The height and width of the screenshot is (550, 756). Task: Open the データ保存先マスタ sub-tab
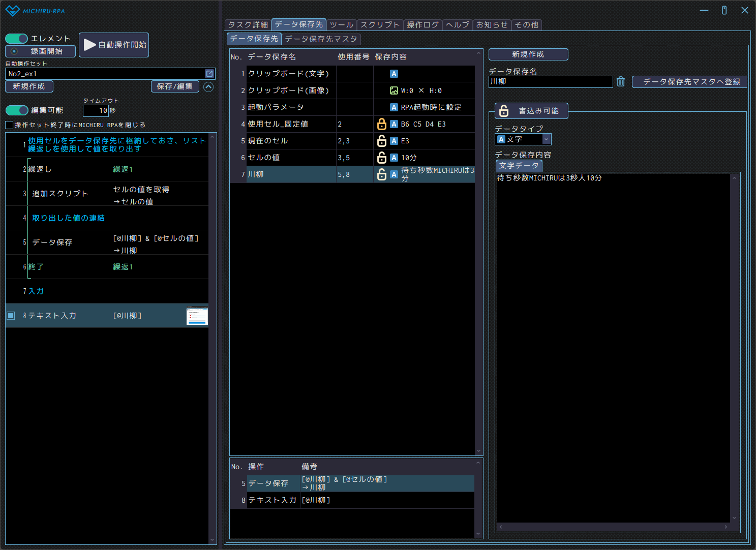tap(321, 39)
